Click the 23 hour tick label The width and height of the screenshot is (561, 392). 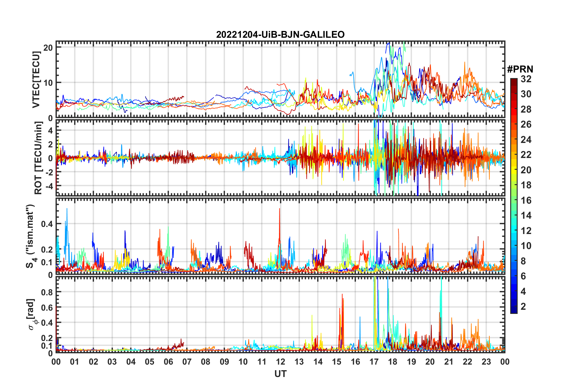tap(486, 362)
